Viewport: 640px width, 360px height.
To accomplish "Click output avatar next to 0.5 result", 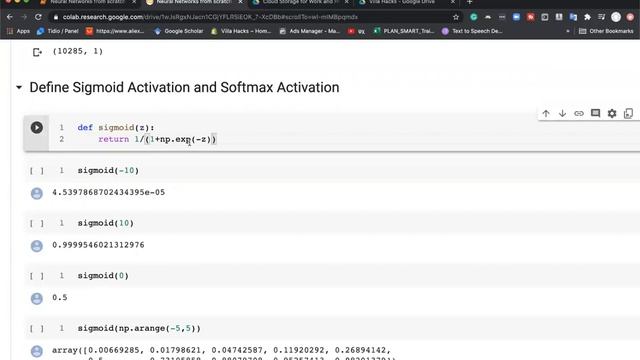I will click(37, 298).
